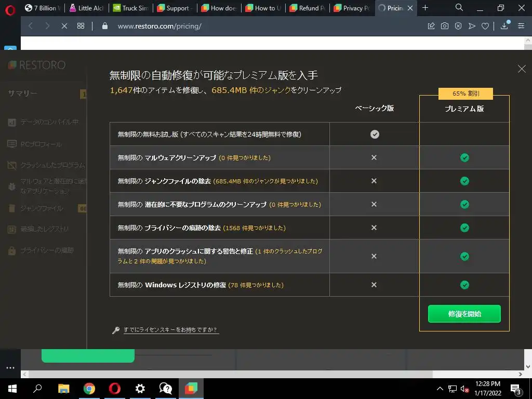Image resolution: width=532 pixels, height=399 pixels.
Task: Open the Windows Start menu
Action: pyautogui.click(x=12, y=389)
